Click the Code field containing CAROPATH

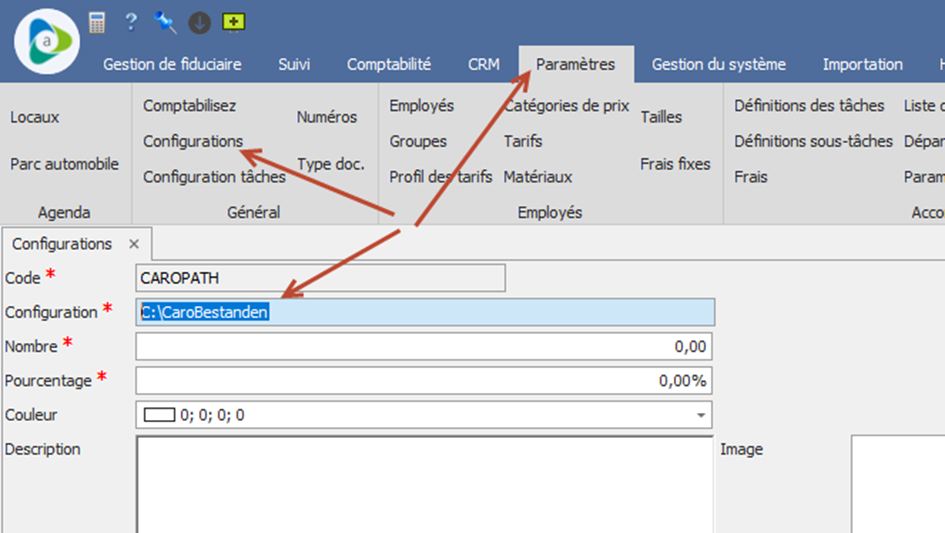point(321,278)
